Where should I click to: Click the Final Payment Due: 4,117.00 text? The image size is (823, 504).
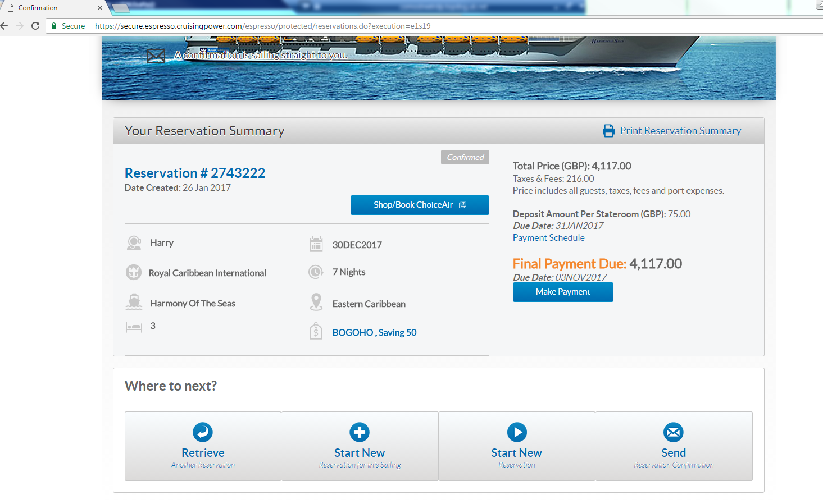pyautogui.click(x=597, y=264)
